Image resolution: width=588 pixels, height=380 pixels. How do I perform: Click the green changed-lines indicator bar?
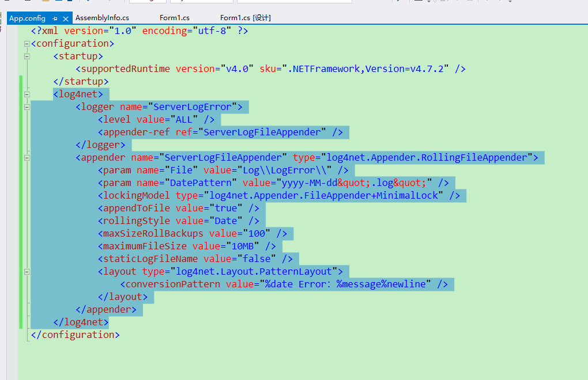click(x=21, y=202)
